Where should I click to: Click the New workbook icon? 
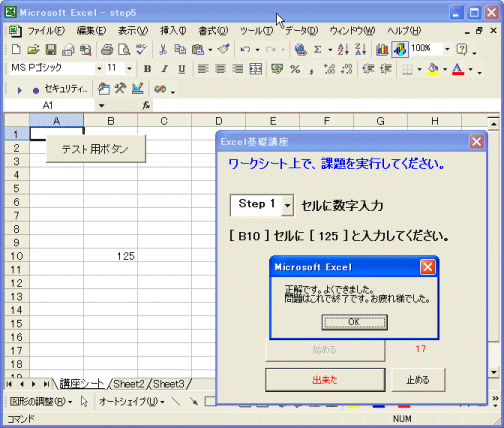(x=16, y=50)
